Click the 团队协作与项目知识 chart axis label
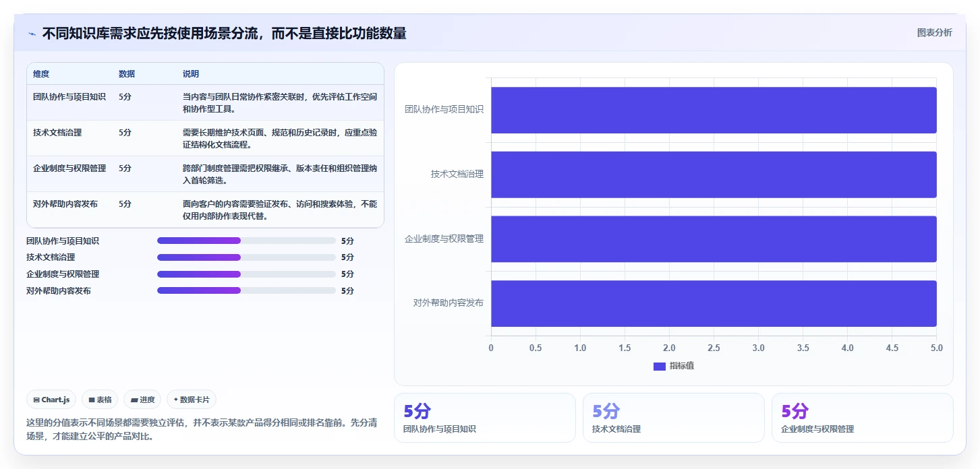 (x=444, y=109)
